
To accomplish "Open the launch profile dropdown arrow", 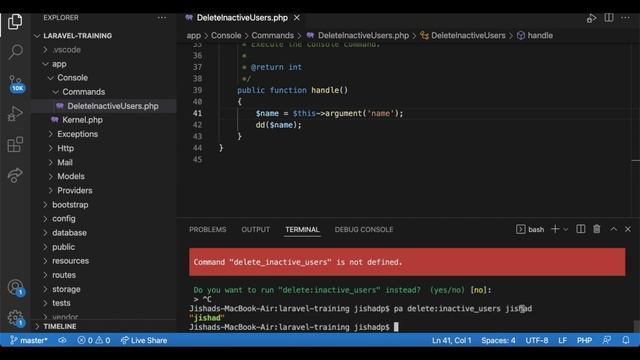I will click(x=566, y=229).
